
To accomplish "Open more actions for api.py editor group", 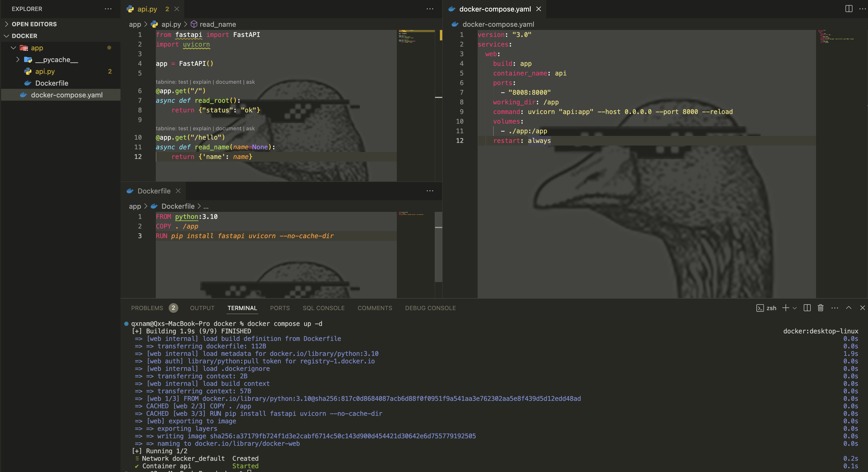I will pos(430,9).
